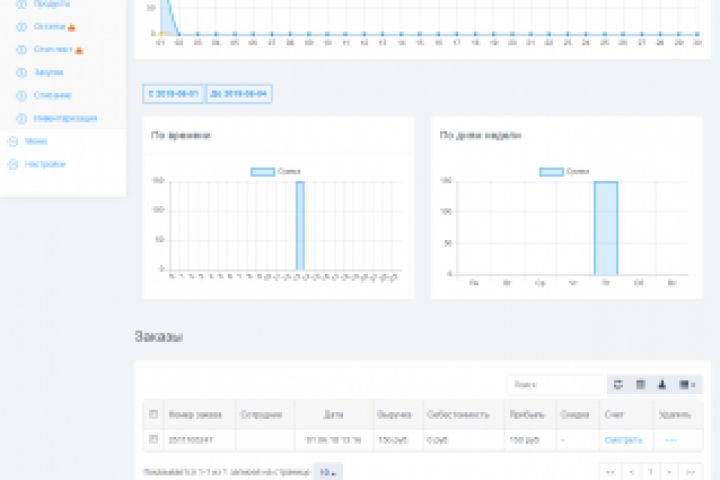
Task: Open the Стоп-лист sidebar menu item
Action: click(53, 49)
